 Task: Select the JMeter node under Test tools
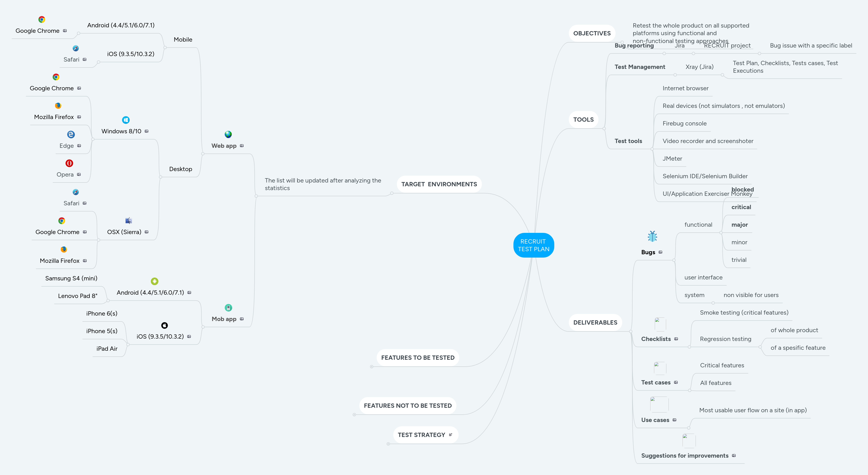(672, 159)
